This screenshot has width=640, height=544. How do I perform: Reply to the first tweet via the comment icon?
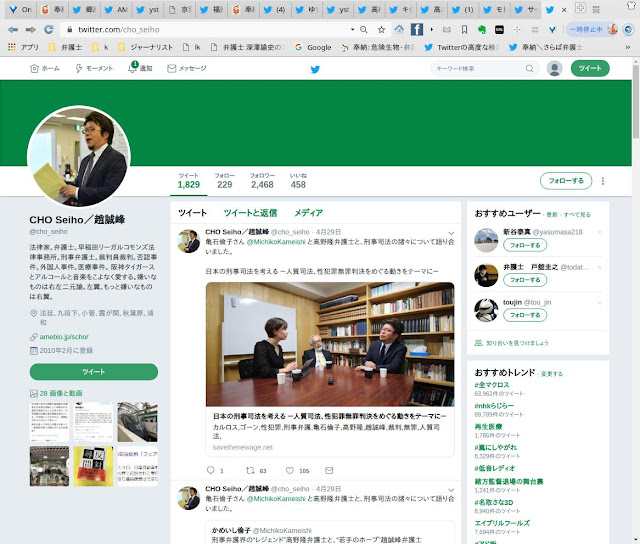pos(211,470)
